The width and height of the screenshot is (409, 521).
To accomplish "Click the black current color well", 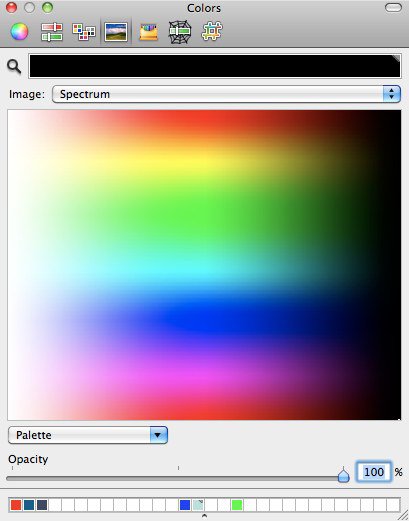I will 215,66.
